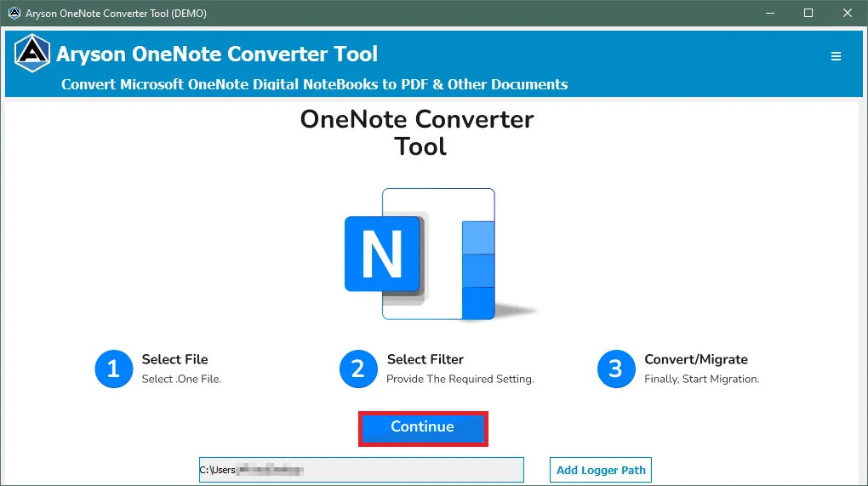Click Add Logger Path button
Viewport: 868px width, 486px height.
coord(601,470)
